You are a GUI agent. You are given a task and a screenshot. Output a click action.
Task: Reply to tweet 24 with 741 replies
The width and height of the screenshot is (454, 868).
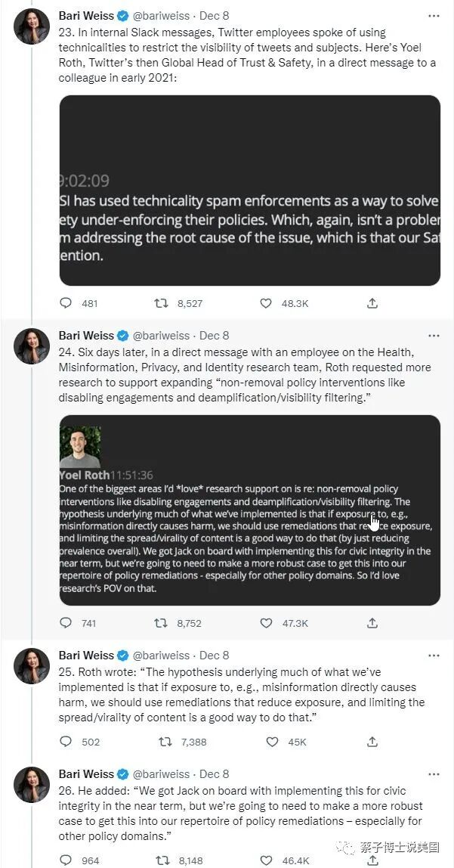point(66,623)
